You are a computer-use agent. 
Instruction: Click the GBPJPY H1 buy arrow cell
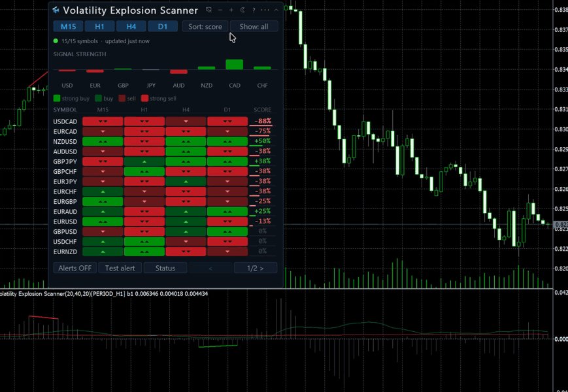pos(144,161)
